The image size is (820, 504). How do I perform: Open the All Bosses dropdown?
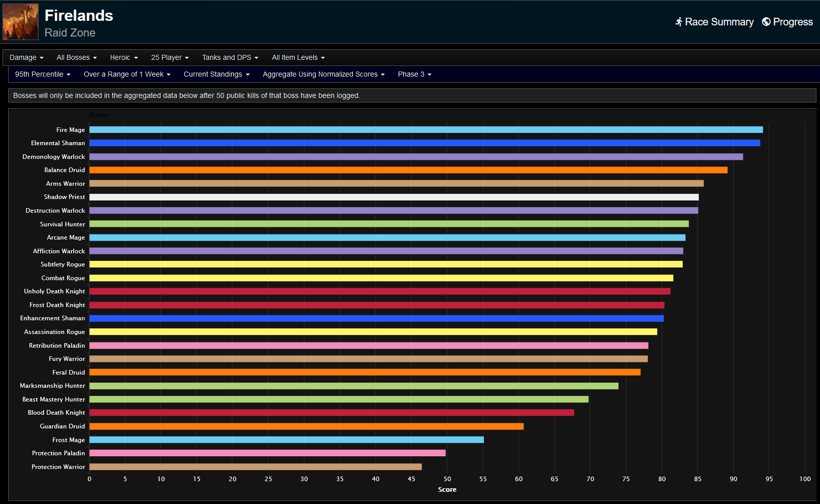tap(76, 57)
